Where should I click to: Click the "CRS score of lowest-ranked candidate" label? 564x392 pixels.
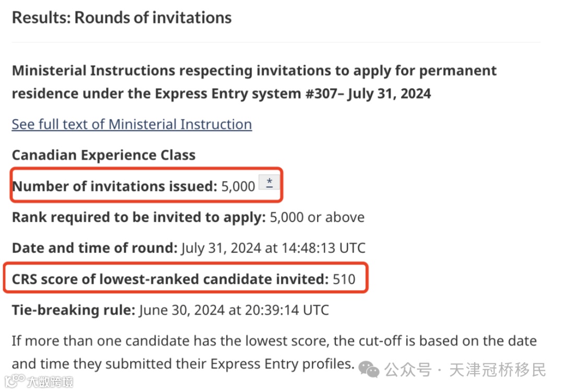point(170,279)
